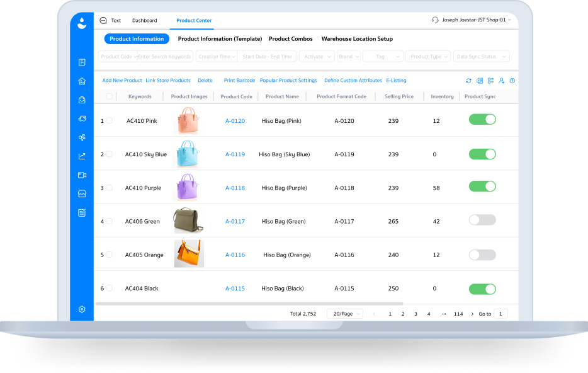Click the refresh icon above table

coord(468,81)
